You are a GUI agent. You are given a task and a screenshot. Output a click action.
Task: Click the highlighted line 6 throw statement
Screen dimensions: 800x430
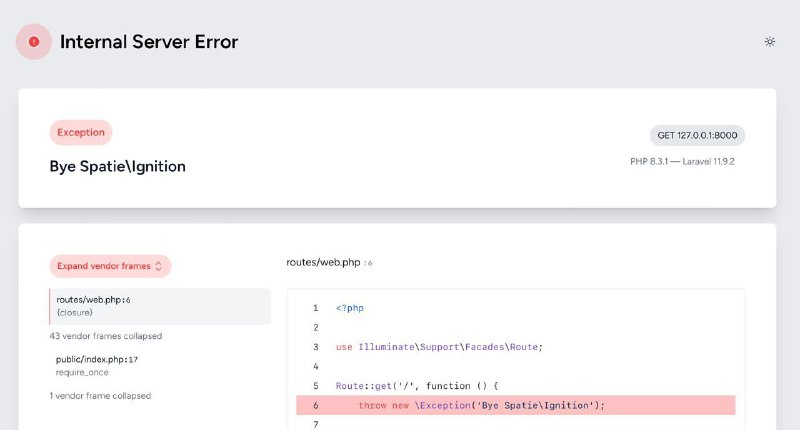(x=515, y=406)
